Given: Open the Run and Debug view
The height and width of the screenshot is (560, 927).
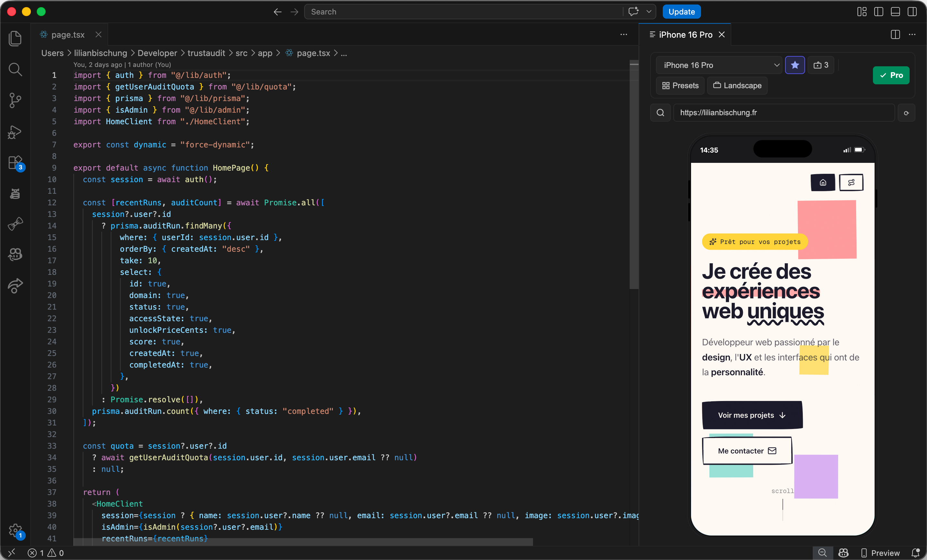Looking at the screenshot, I should pos(15,132).
